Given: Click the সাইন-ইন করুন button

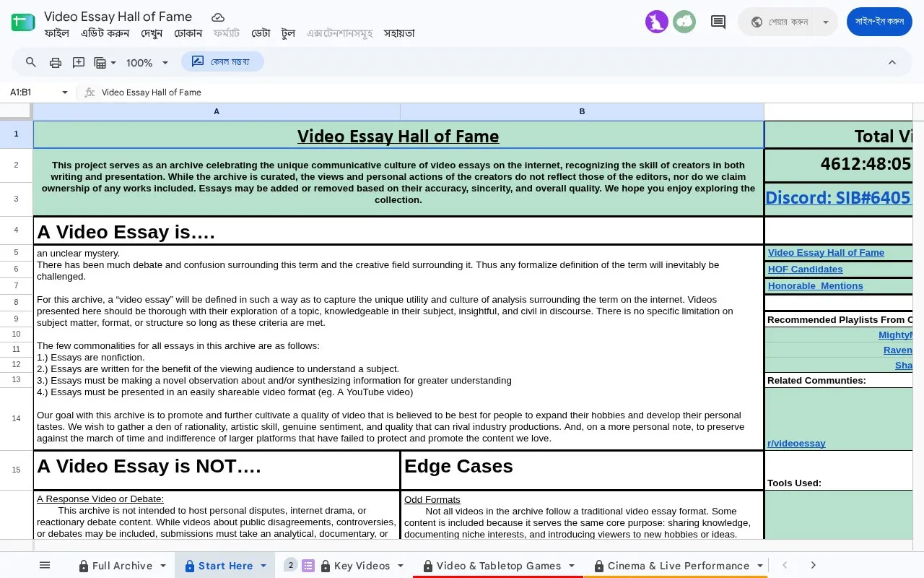Looking at the screenshot, I should pos(879,22).
